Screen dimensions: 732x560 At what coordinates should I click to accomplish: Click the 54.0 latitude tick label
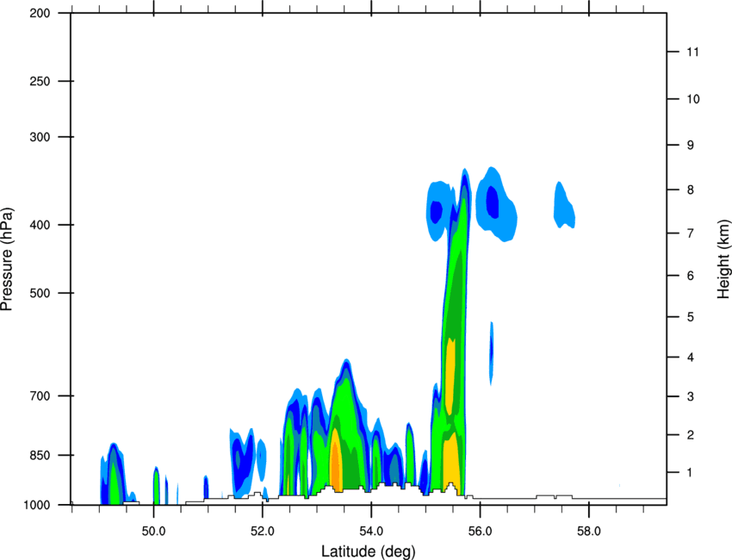tap(371, 532)
